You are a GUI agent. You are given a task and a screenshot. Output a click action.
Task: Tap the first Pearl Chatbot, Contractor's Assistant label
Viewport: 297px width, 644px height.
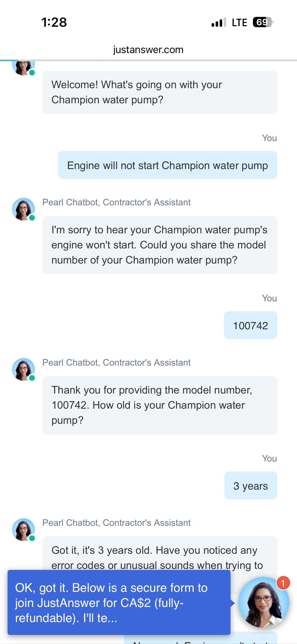[116, 202]
